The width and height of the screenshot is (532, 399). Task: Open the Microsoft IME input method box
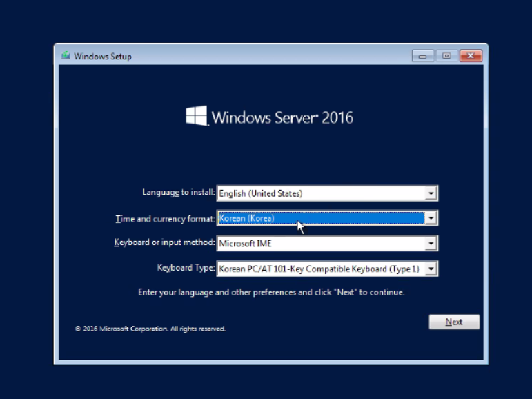click(327, 243)
